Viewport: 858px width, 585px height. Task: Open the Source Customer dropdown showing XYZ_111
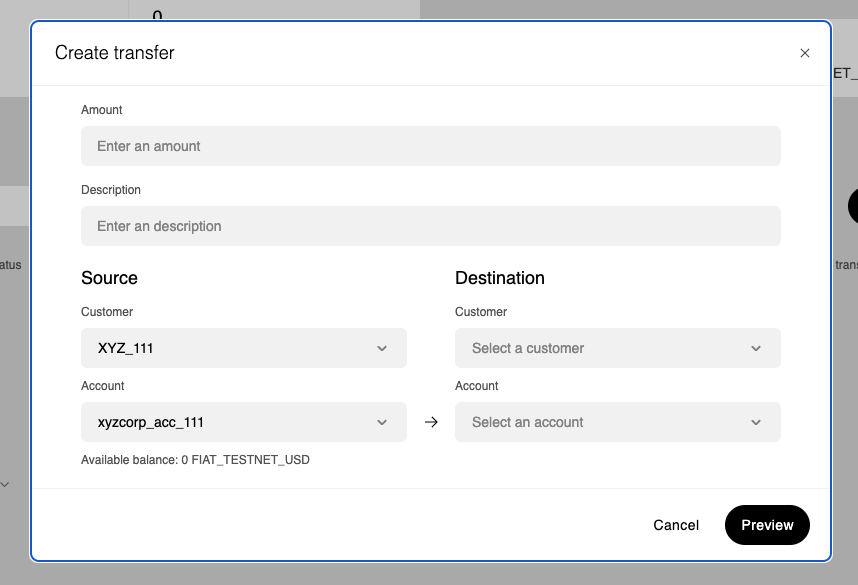point(243,348)
